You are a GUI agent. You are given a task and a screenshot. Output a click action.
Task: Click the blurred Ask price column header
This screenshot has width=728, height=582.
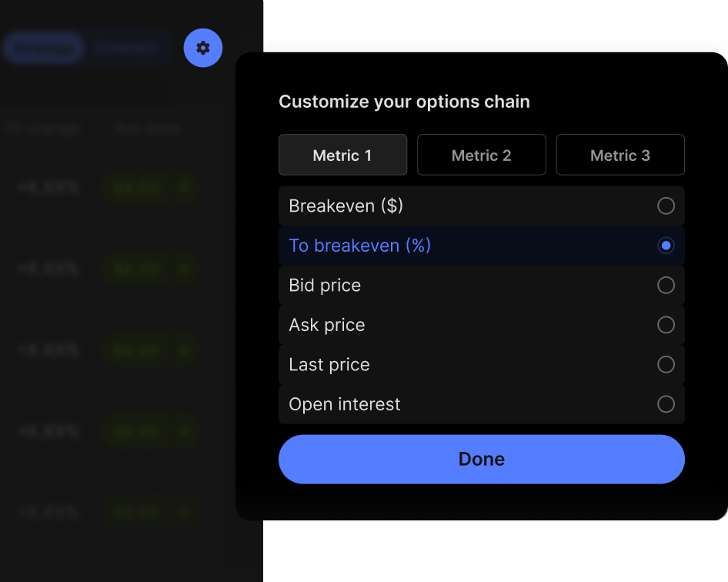point(148,129)
